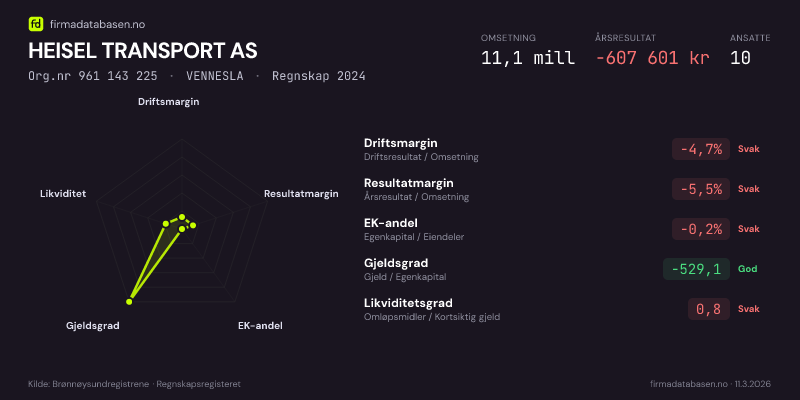Click the Org.nr 961 143 225 text
Screen dimensions: 800x400
(93, 76)
